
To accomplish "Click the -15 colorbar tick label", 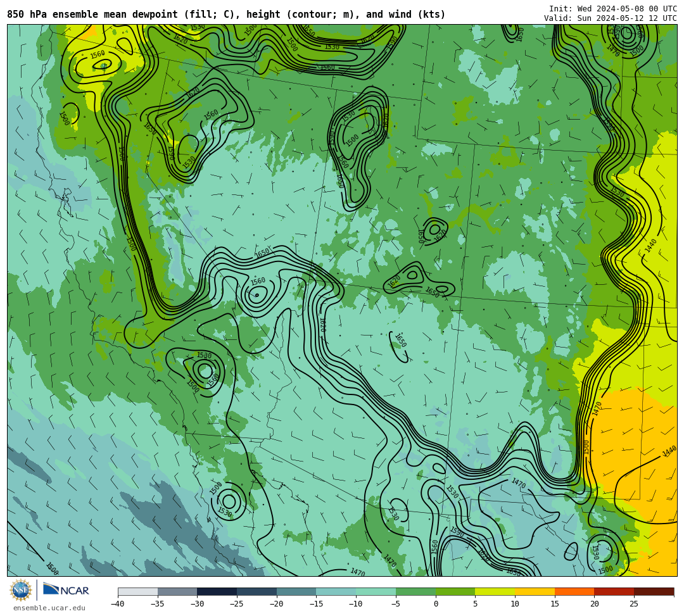I will click(x=316, y=604).
